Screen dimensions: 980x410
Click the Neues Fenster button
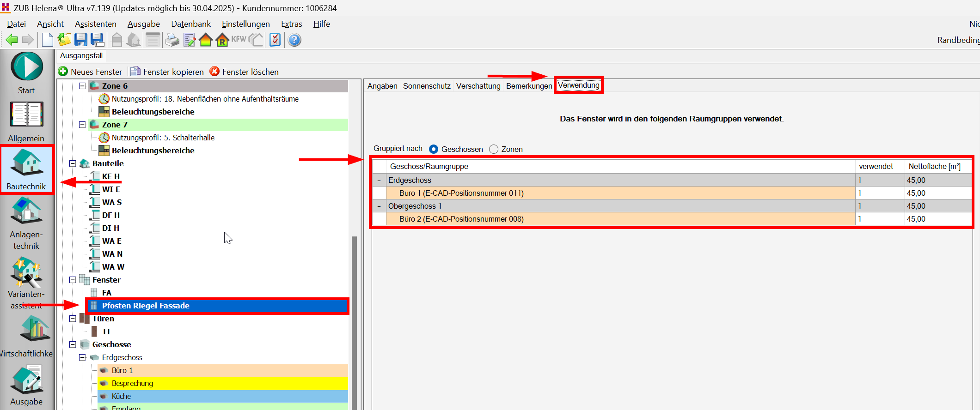pos(91,72)
